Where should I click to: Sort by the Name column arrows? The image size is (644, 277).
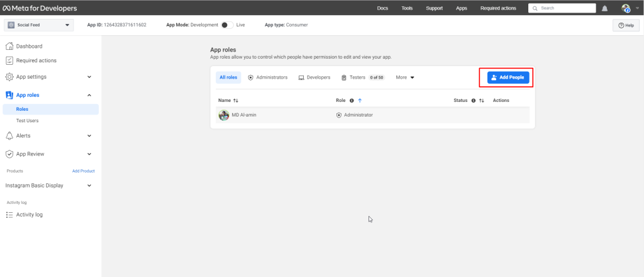[x=236, y=101]
